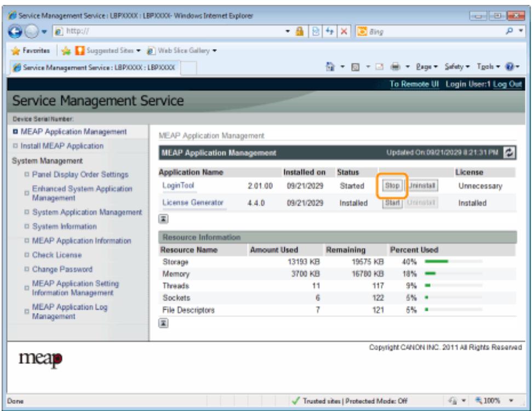Follow the To Remote UI link
This screenshot has height=411, width=532.
click(414, 84)
